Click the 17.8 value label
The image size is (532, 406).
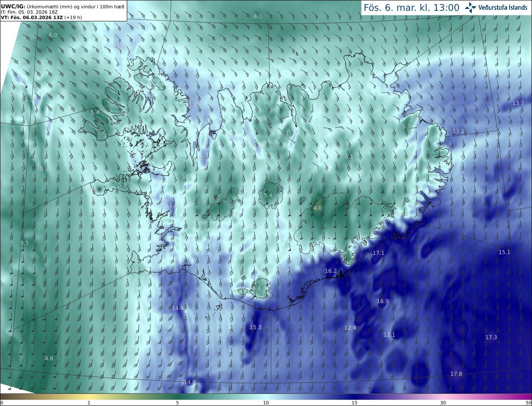[456, 374]
